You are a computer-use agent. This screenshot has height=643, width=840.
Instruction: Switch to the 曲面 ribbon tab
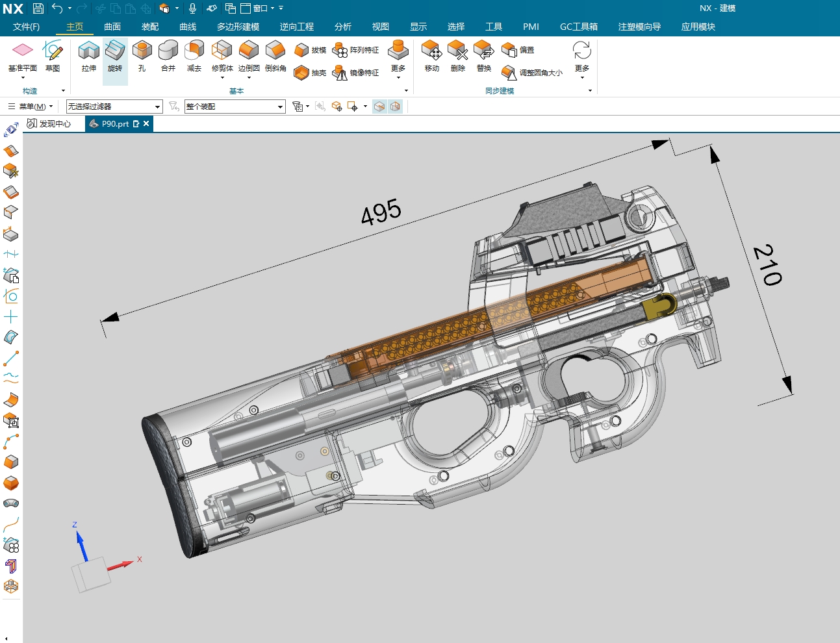click(x=112, y=27)
